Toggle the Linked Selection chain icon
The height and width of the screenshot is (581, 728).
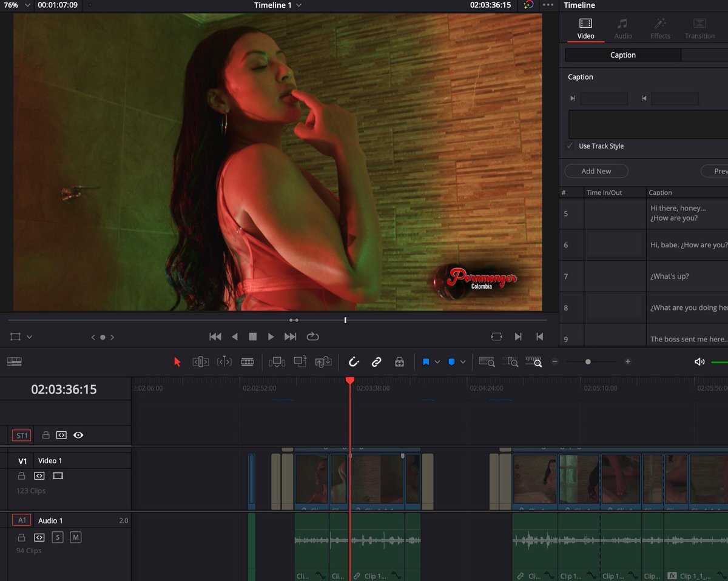pyautogui.click(x=376, y=361)
